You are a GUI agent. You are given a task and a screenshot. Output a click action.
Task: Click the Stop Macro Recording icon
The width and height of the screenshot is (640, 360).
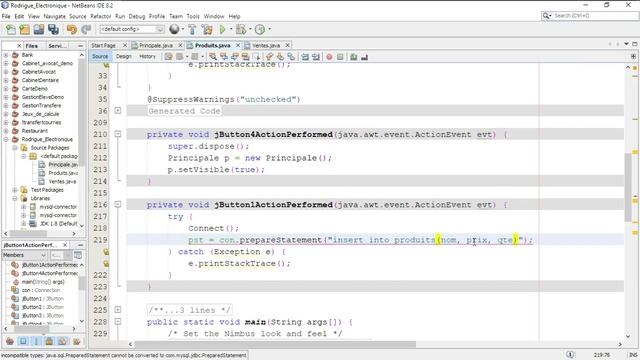340,57
